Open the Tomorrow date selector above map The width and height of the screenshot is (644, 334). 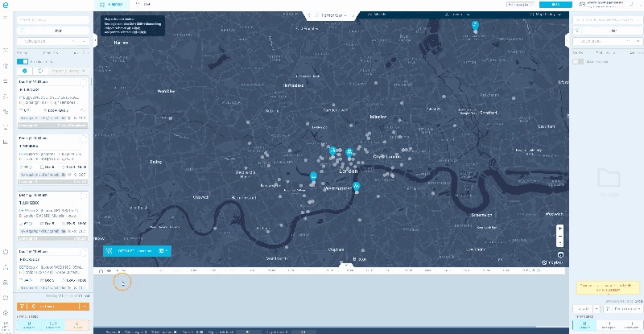coord(332,15)
